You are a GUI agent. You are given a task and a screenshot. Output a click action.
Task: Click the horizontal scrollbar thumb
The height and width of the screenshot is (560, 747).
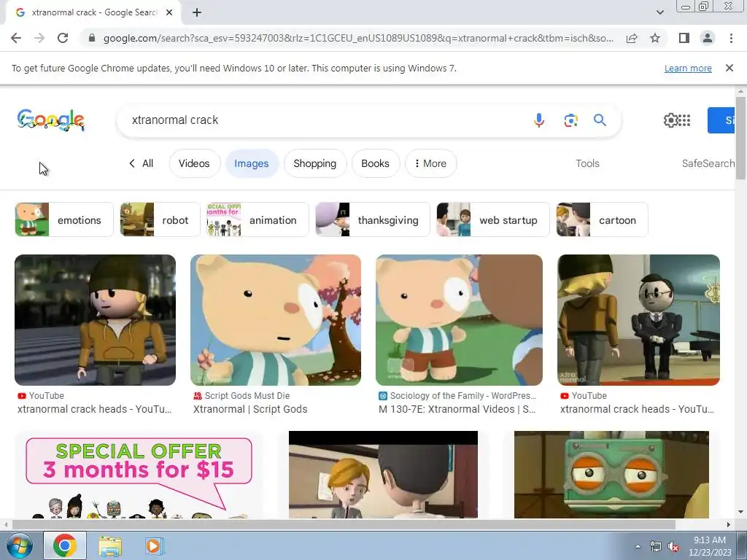tap(344, 524)
